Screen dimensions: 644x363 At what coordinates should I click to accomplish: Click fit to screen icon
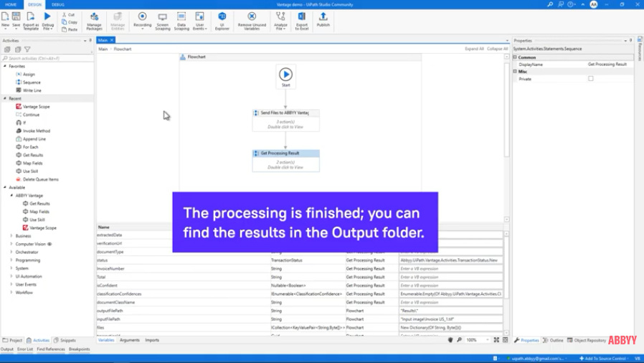click(x=496, y=340)
